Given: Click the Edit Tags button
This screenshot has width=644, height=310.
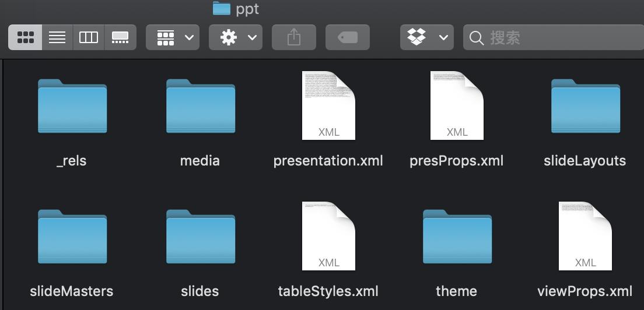Looking at the screenshot, I should click(x=348, y=37).
